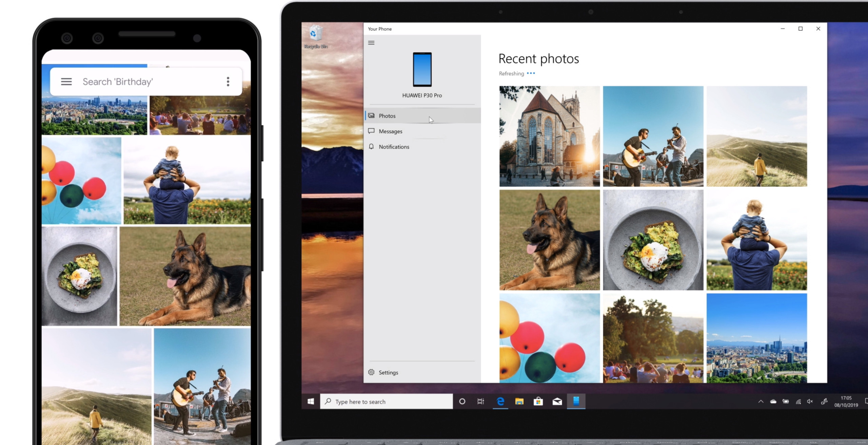Click the Recent photos heading
The height and width of the screenshot is (445, 868).
tap(539, 59)
